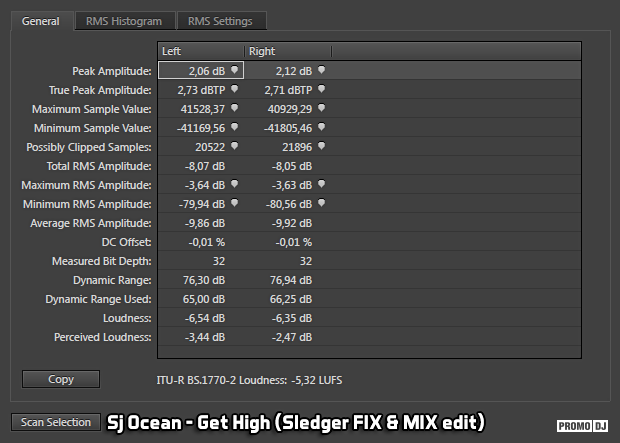Click marker beside Right Possibly Clipped Samples
Screen dimensions: 620x443
point(321,146)
